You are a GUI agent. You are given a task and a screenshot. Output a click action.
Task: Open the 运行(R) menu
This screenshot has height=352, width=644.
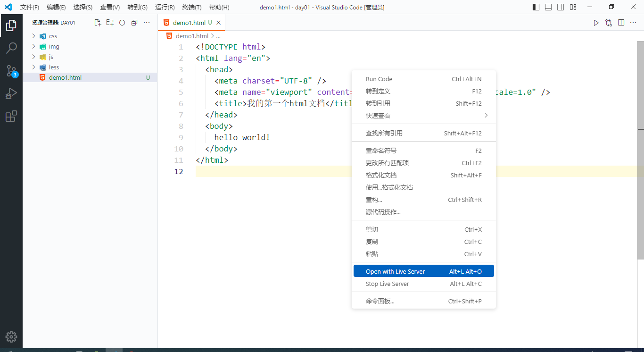[x=165, y=7]
